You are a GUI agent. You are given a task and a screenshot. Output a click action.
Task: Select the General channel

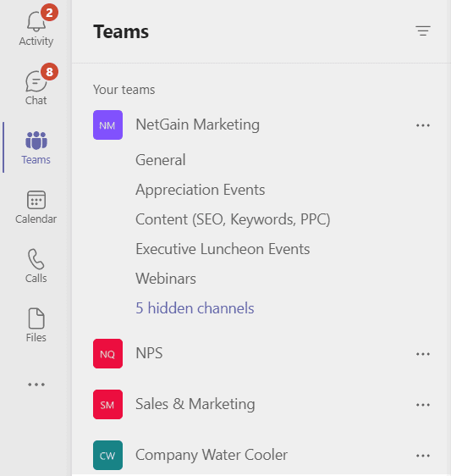coord(161,160)
